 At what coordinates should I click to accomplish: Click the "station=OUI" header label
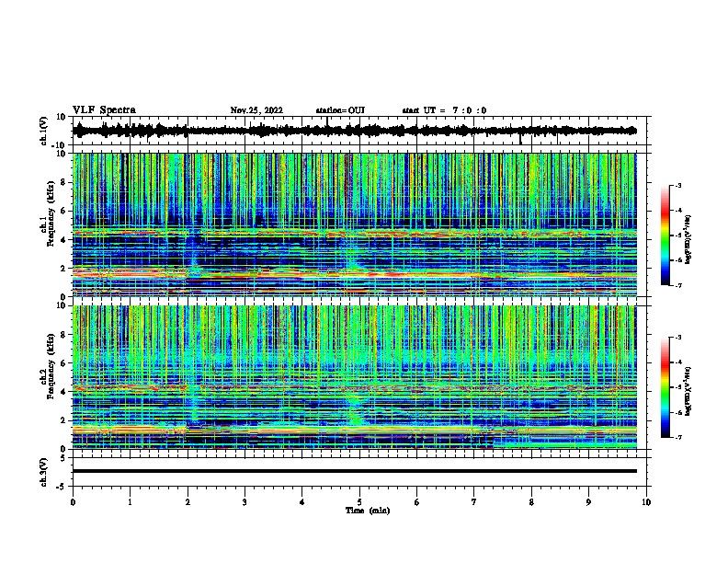click(x=340, y=110)
